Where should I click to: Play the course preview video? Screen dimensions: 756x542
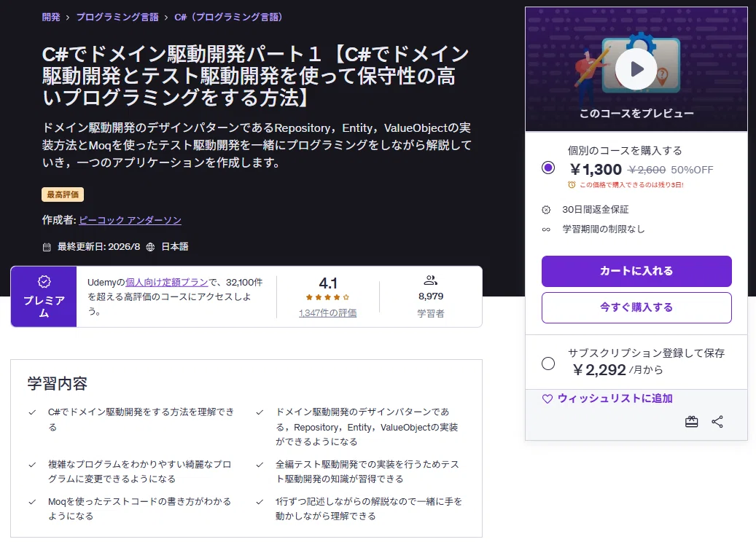(x=636, y=69)
